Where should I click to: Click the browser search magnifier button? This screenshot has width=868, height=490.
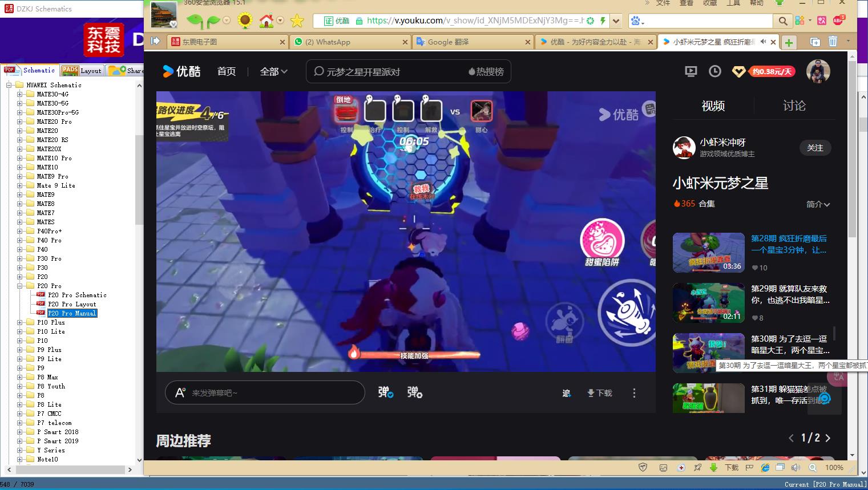point(783,21)
